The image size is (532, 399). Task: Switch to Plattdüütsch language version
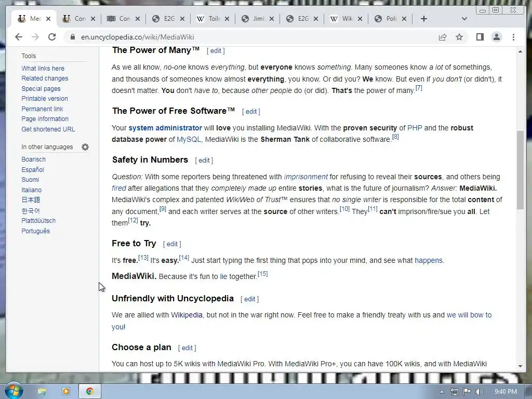click(x=38, y=220)
